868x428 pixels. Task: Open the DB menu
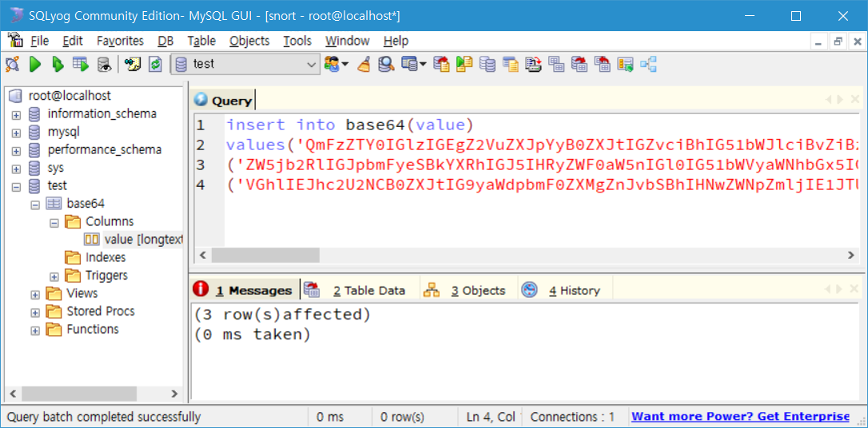click(x=165, y=41)
